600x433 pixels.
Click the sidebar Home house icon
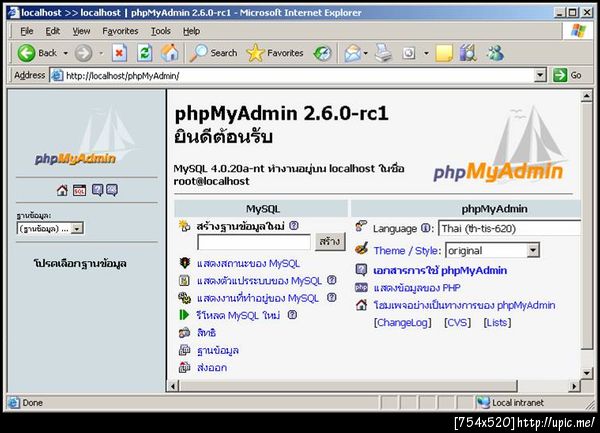point(62,190)
